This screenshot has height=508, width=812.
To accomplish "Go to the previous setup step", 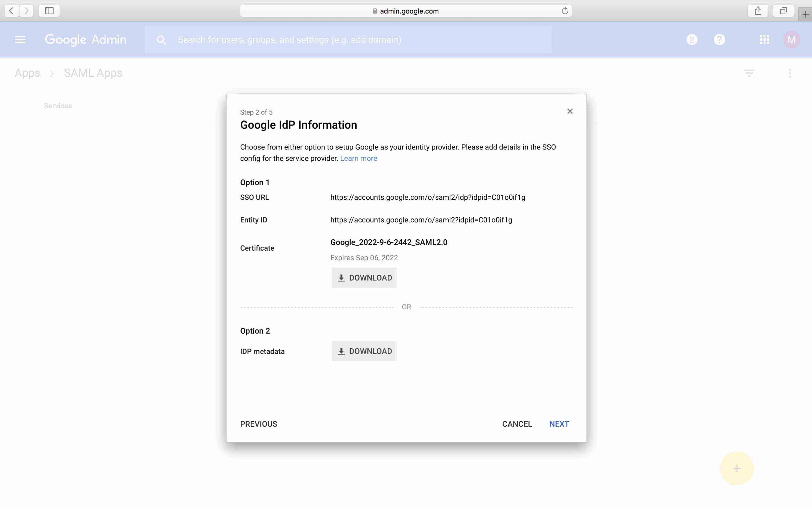I will point(259,424).
